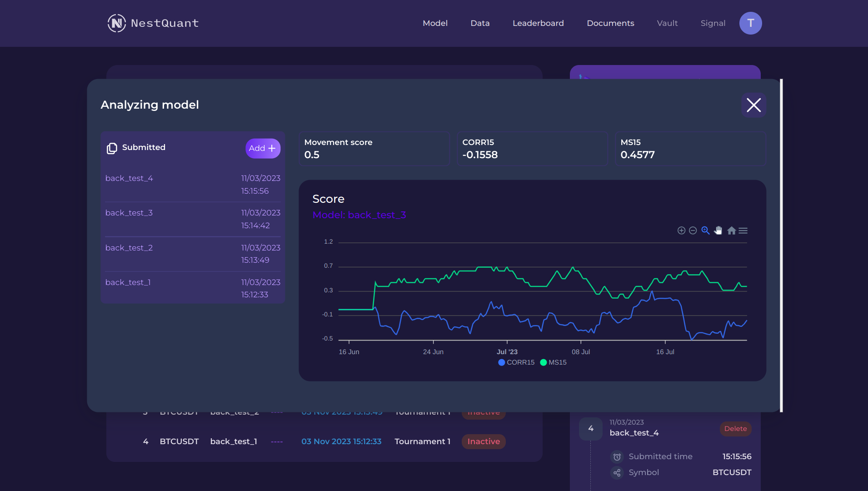Select back_test_4 in submitted list
The image size is (868, 491).
129,178
